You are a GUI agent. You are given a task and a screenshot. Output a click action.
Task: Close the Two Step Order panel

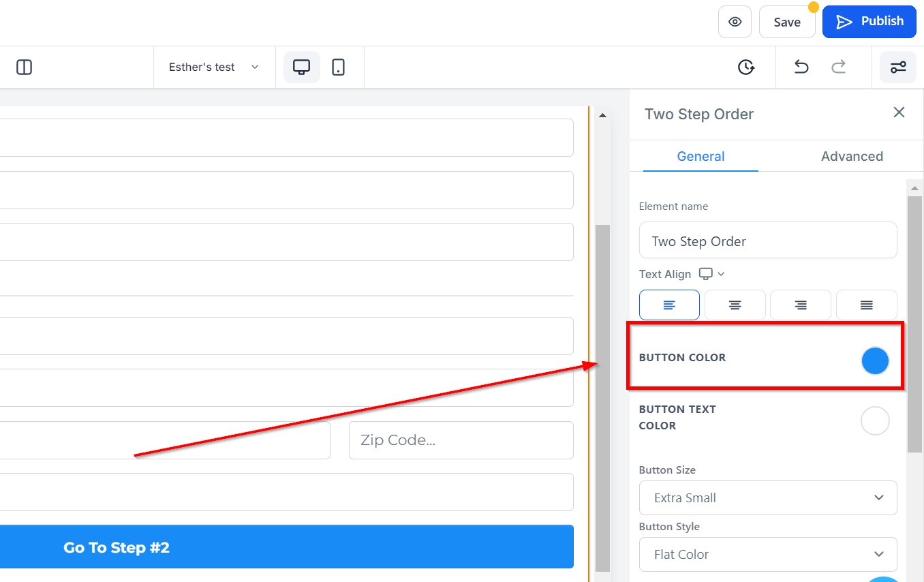coord(899,112)
